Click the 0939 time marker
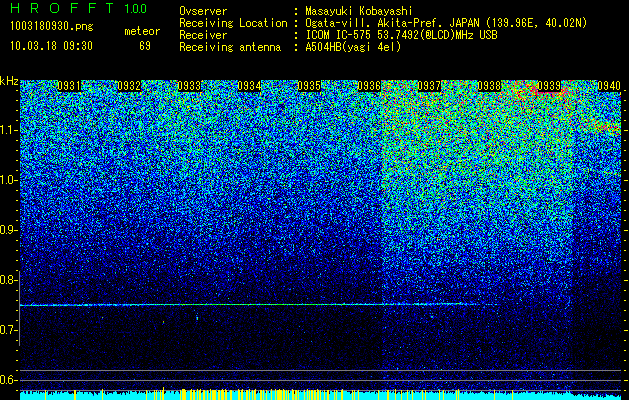Screen dimensions: 629x400 pyautogui.click(x=549, y=86)
